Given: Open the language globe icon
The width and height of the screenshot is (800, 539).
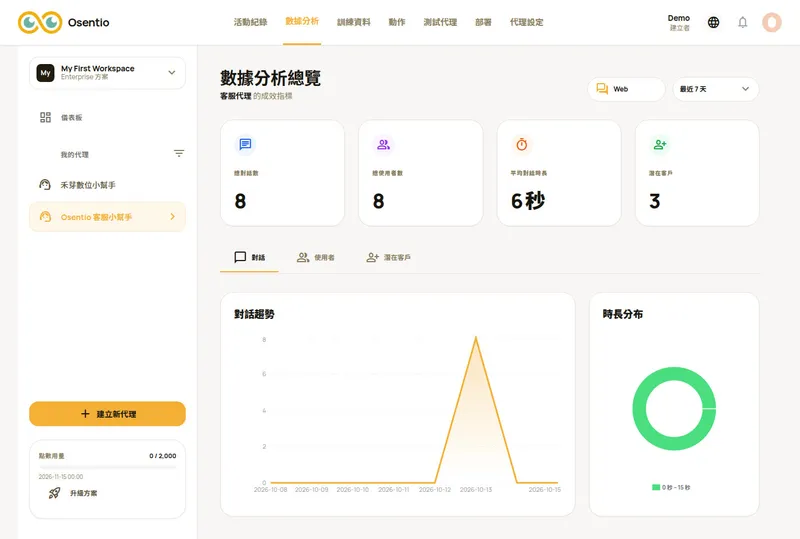Looking at the screenshot, I should (x=713, y=22).
